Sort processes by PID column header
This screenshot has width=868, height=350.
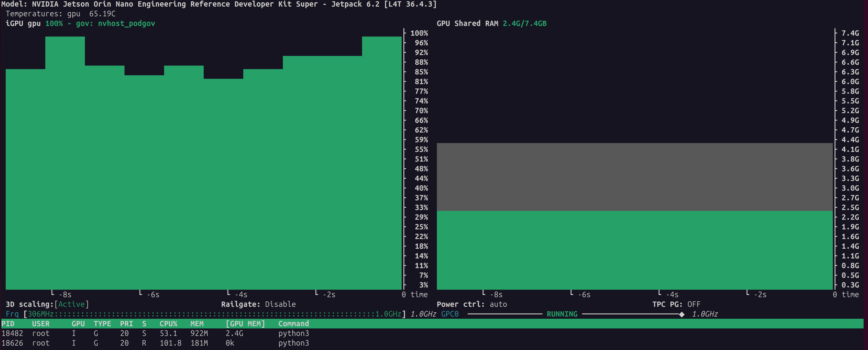pyautogui.click(x=8, y=324)
